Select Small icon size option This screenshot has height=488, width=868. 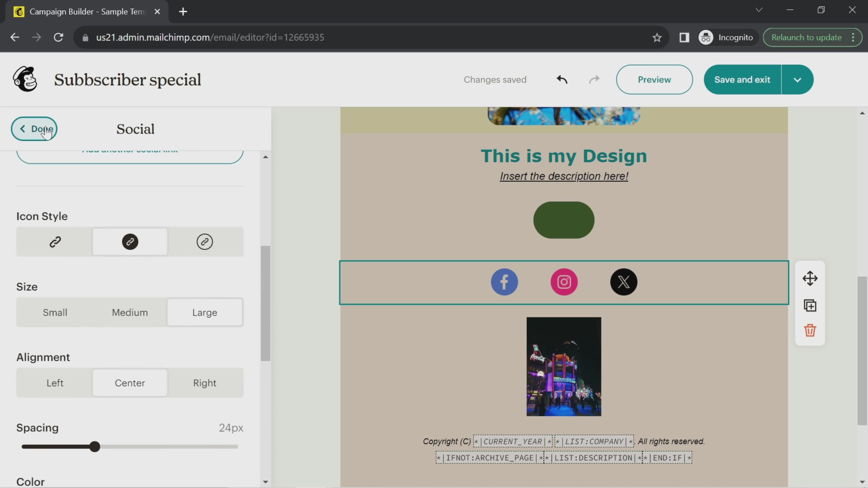[x=55, y=312]
